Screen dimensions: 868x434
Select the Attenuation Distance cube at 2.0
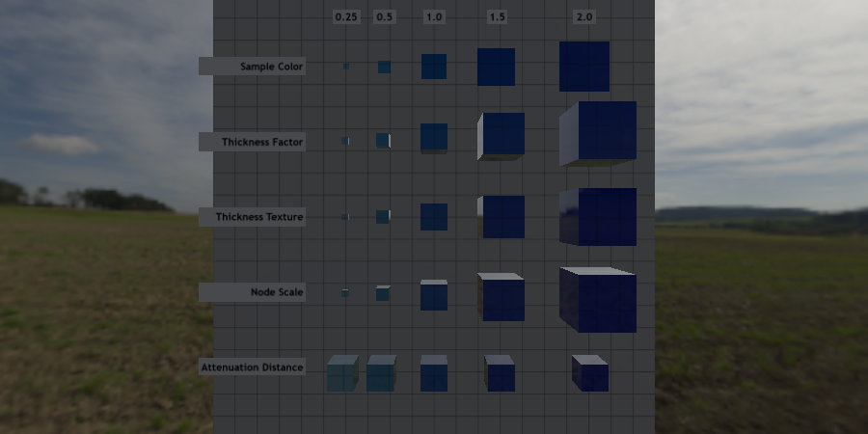(x=590, y=374)
